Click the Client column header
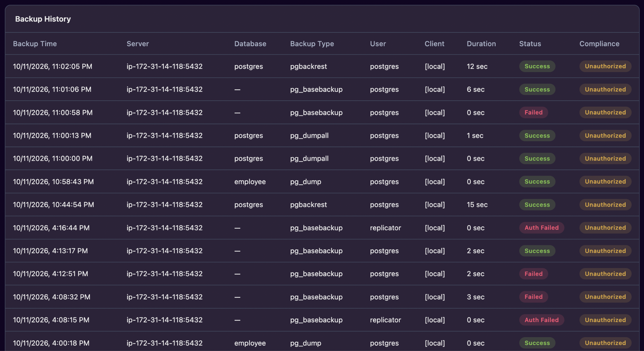 [435, 44]
